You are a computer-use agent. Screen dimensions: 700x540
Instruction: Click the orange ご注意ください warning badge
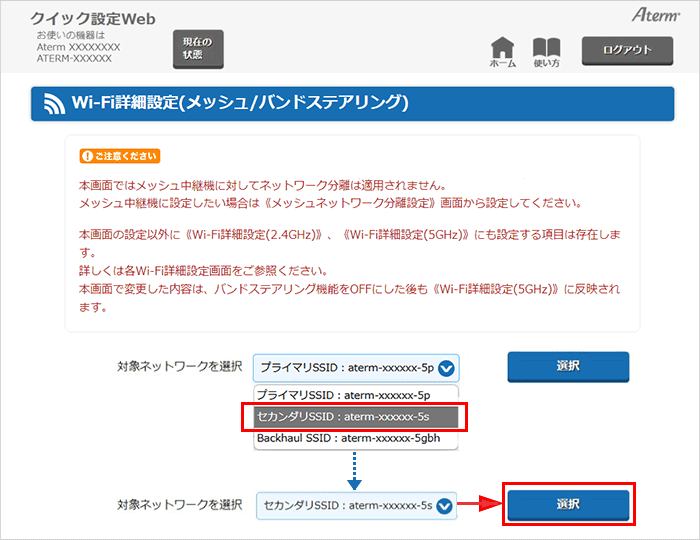point(119,157)
